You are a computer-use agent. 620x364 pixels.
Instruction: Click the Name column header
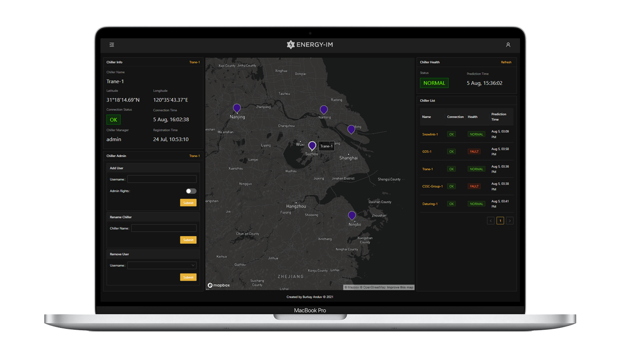[x=426, y=117]
